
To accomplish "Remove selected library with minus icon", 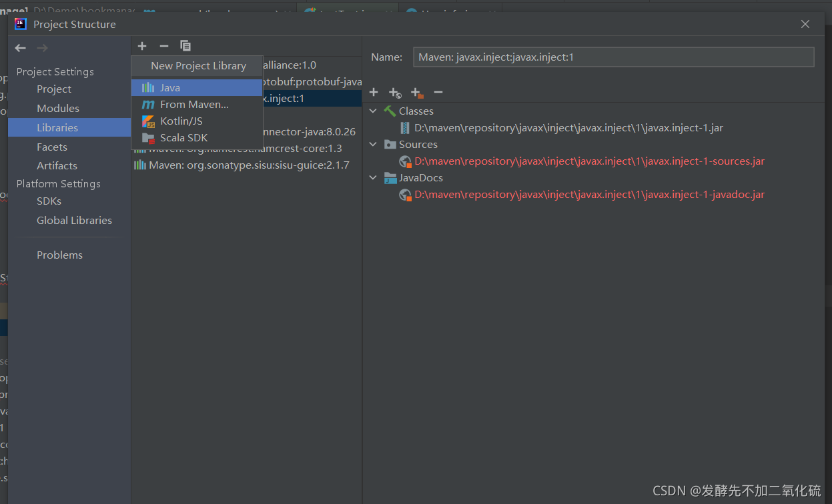I will [164, 46].
